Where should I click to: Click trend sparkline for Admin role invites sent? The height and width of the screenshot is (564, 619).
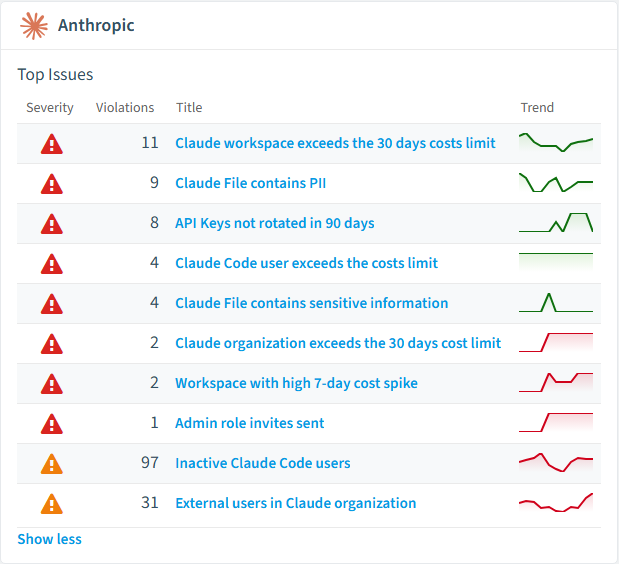(x=556, y=423)
